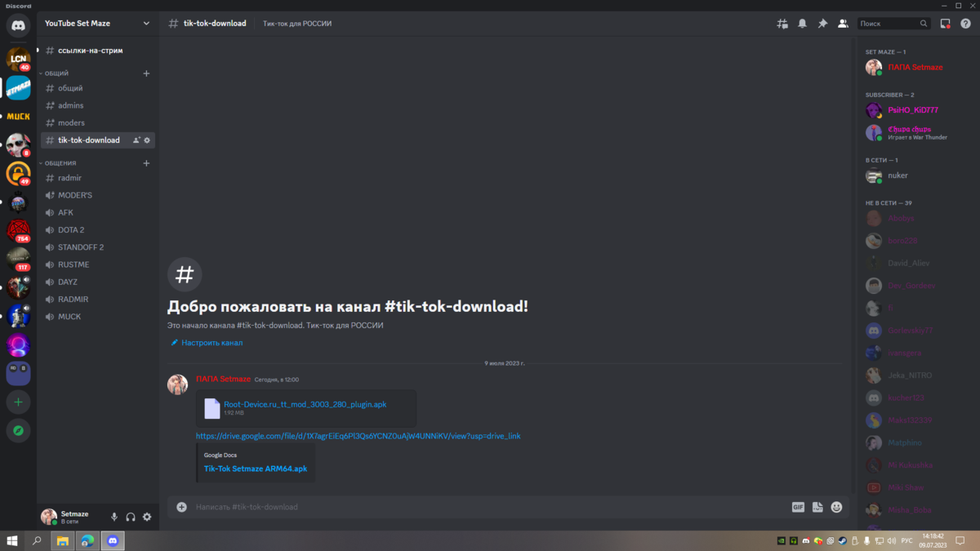Toggle microphone mute in user panel

pyautogui.click(x=114, y=517)
